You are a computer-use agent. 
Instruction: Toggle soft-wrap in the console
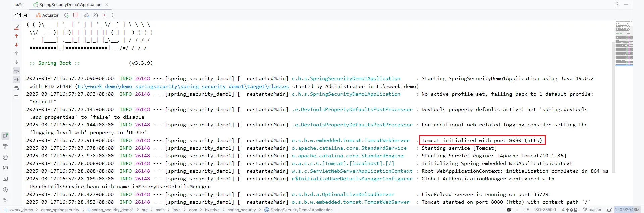click(16, 71)
